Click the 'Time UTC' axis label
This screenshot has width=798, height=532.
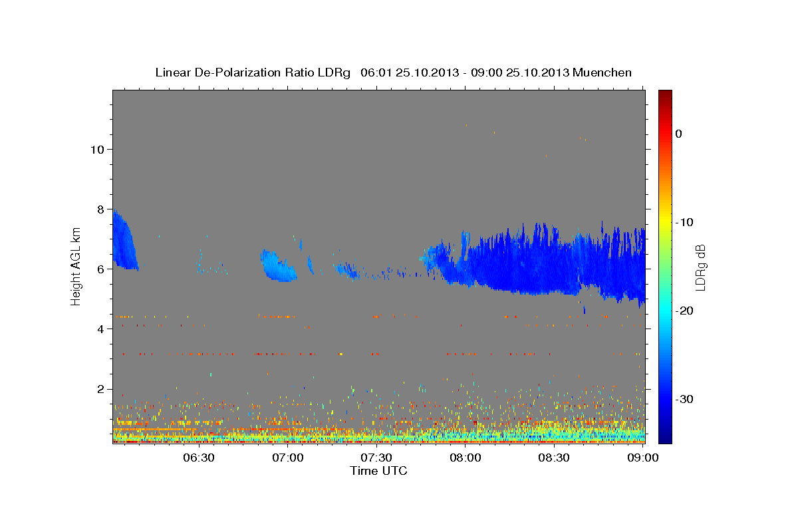point(378,471)
